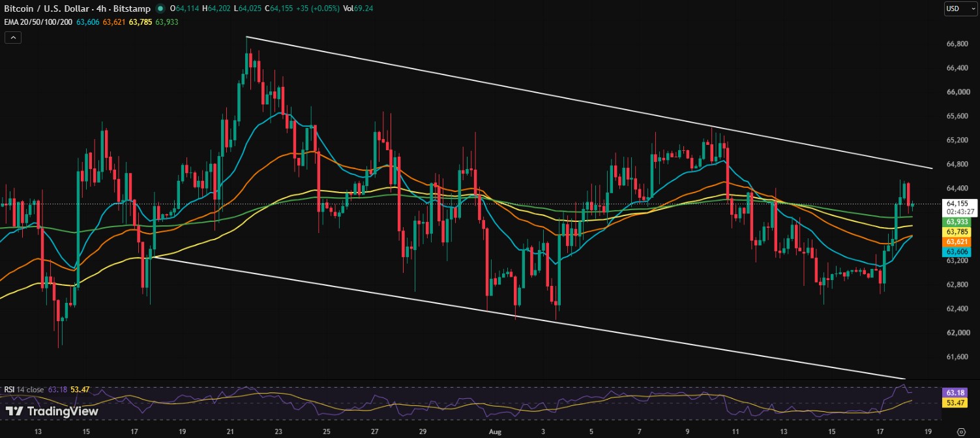Viewport: 980px width, 438px height.
Task: Click the H64,202 high price readout
Action: click(217, 9)
